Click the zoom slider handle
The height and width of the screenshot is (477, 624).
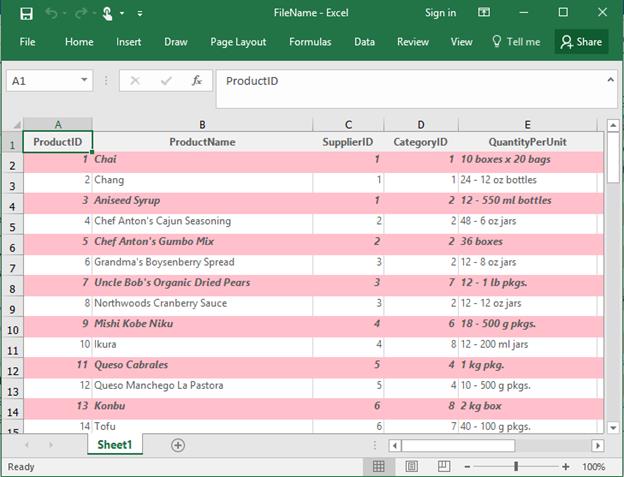click(x=516, y=466)
